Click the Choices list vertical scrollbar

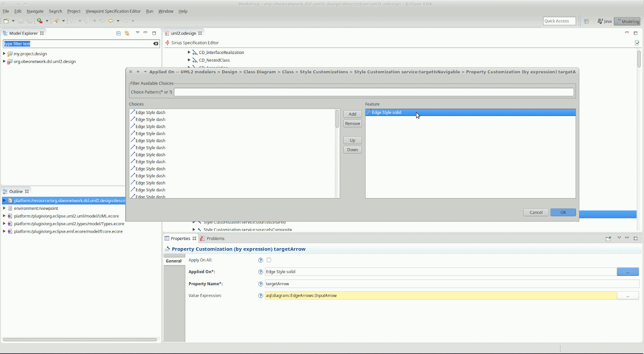337,119
